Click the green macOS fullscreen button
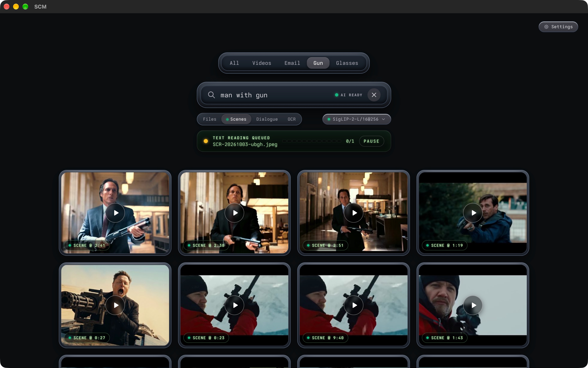588x368 pixels. tap(25, 7)
